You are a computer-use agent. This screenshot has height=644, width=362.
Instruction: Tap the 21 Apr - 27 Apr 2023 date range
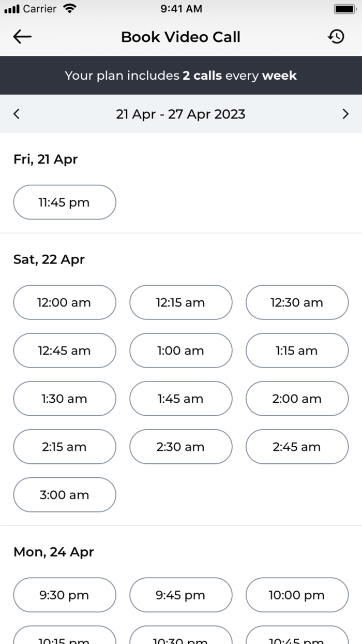(180, 114)
